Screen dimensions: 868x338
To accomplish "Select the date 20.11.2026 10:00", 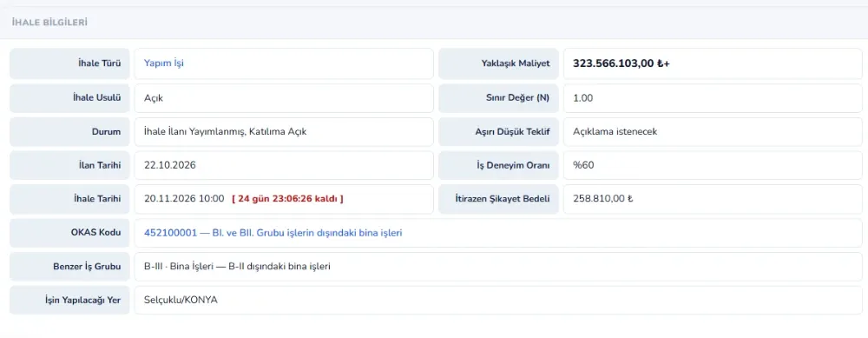I will click(184, 198).
